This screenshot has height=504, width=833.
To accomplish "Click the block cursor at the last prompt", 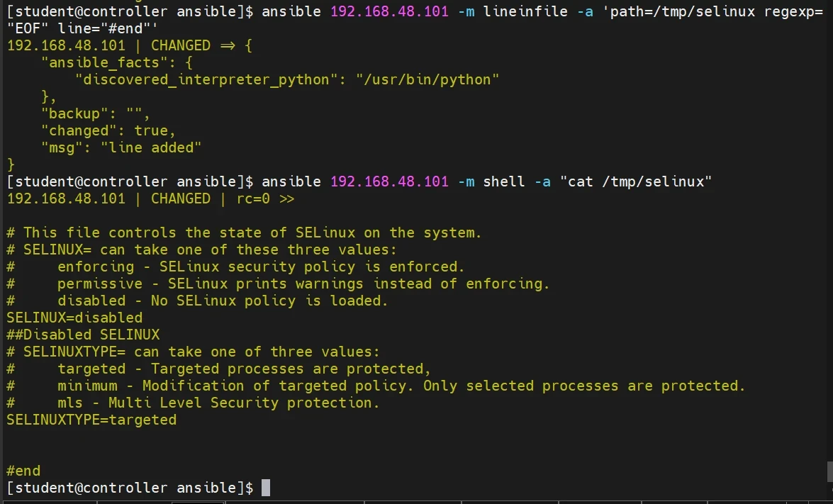I will (266, 488).
